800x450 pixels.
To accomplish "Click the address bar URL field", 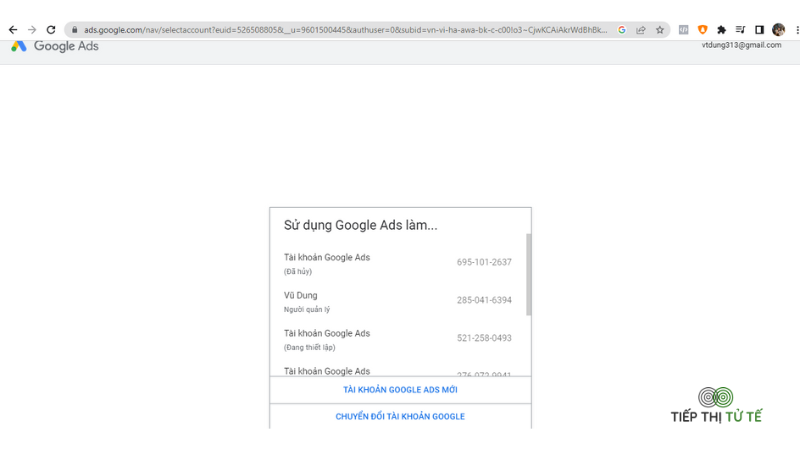I will pos(345,30).
